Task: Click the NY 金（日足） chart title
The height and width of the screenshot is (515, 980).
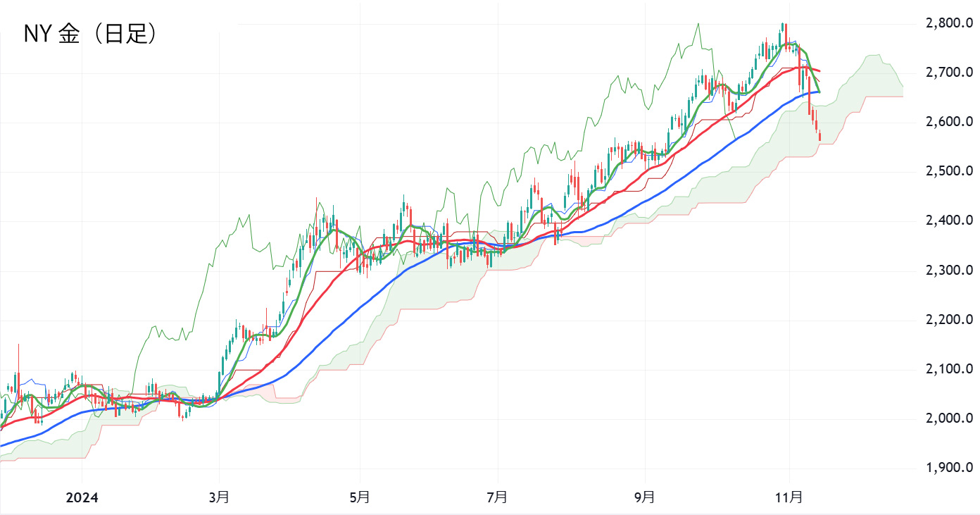Action: pos(90,34)
